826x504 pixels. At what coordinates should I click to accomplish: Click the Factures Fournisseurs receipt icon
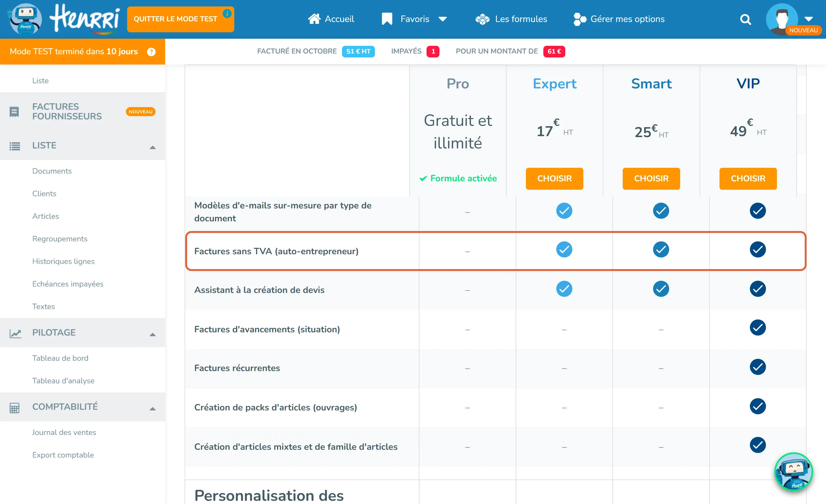(x=15, y=112)
